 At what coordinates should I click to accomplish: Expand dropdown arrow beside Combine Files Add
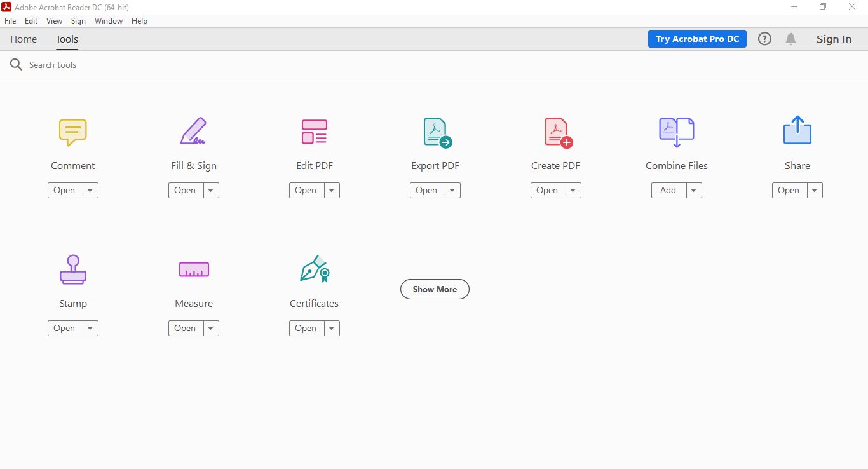[694, 190]
